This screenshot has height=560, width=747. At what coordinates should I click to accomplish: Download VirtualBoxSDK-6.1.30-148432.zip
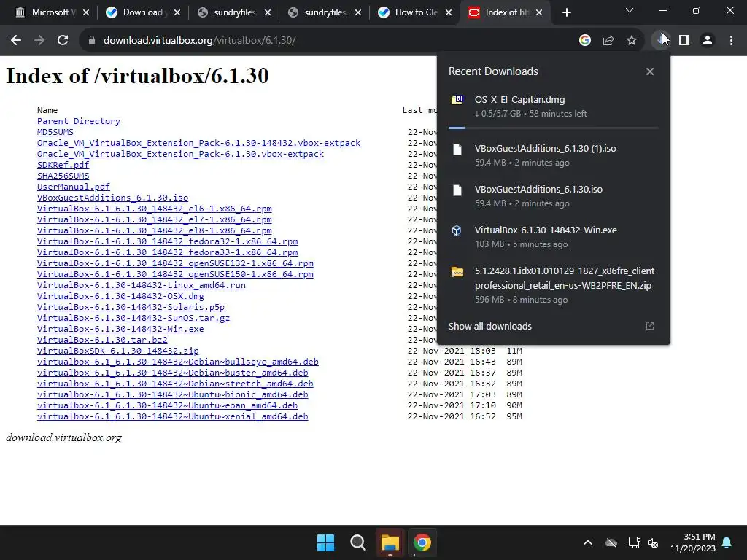117,351
